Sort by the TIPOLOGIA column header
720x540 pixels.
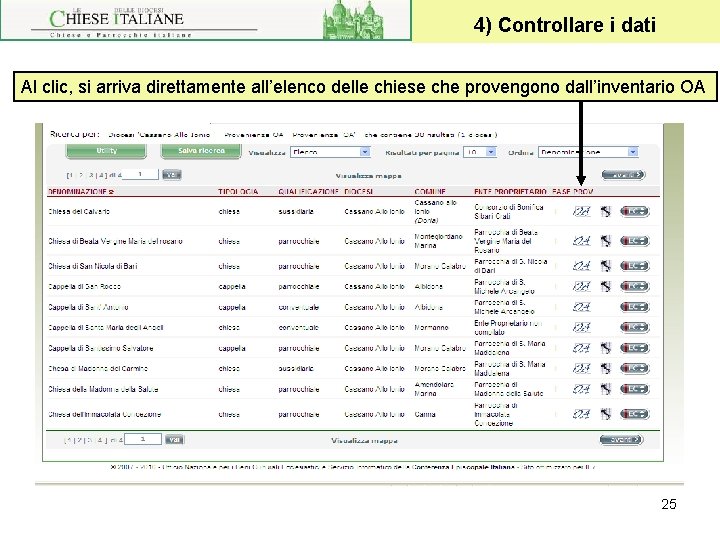(238, 191)
